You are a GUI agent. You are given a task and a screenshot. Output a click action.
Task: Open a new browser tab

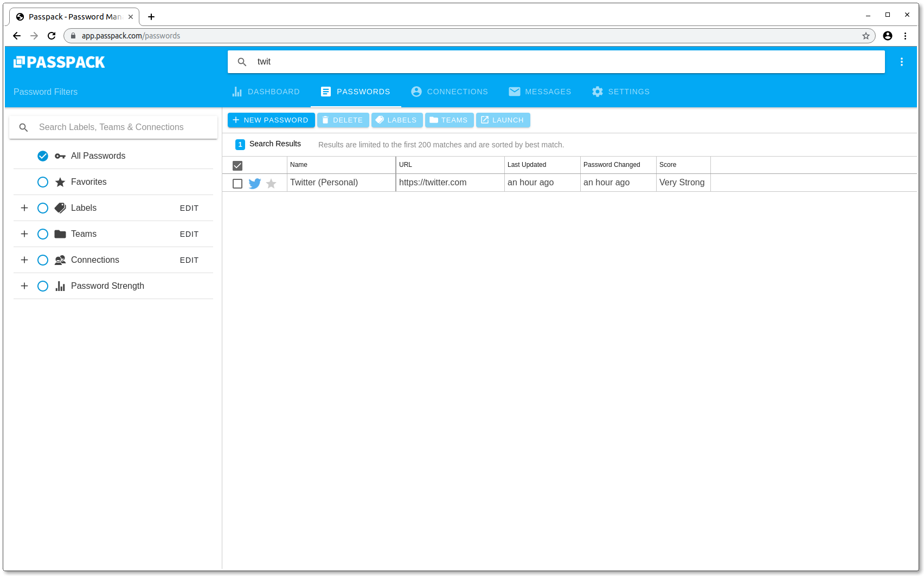pyautogui.click(x=151, y=17)
